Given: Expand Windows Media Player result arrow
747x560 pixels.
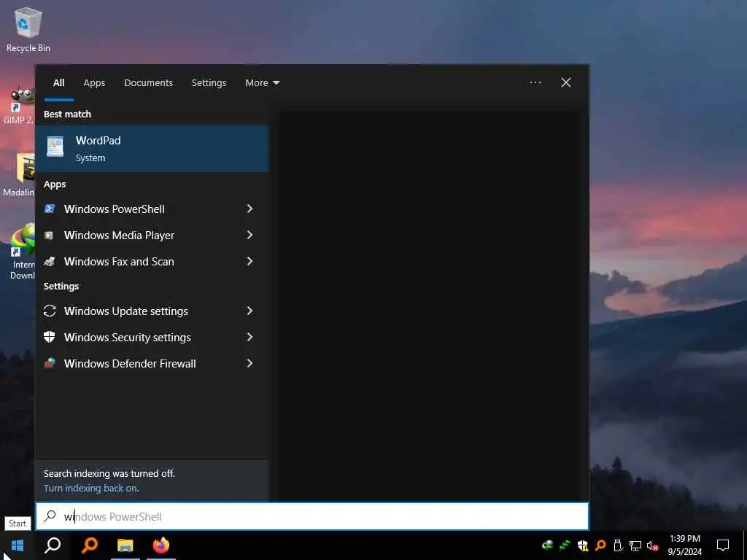Looking at the screenshot, I should pos(249,235).
